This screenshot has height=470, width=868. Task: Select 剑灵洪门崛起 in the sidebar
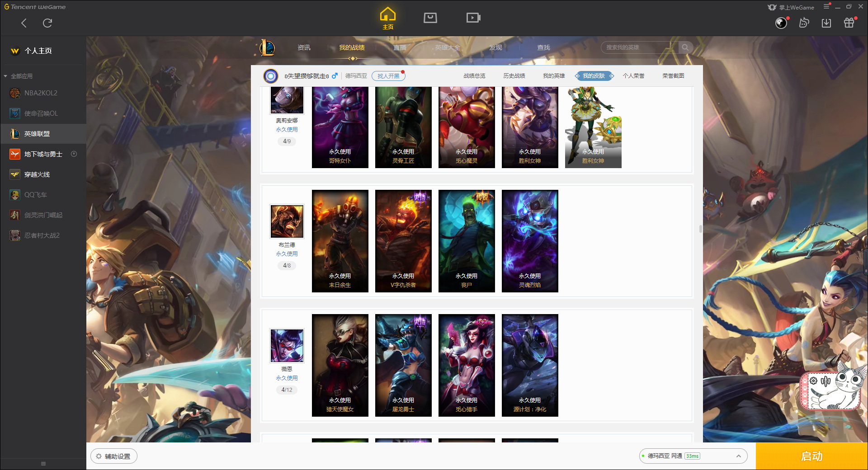point(43,215)
